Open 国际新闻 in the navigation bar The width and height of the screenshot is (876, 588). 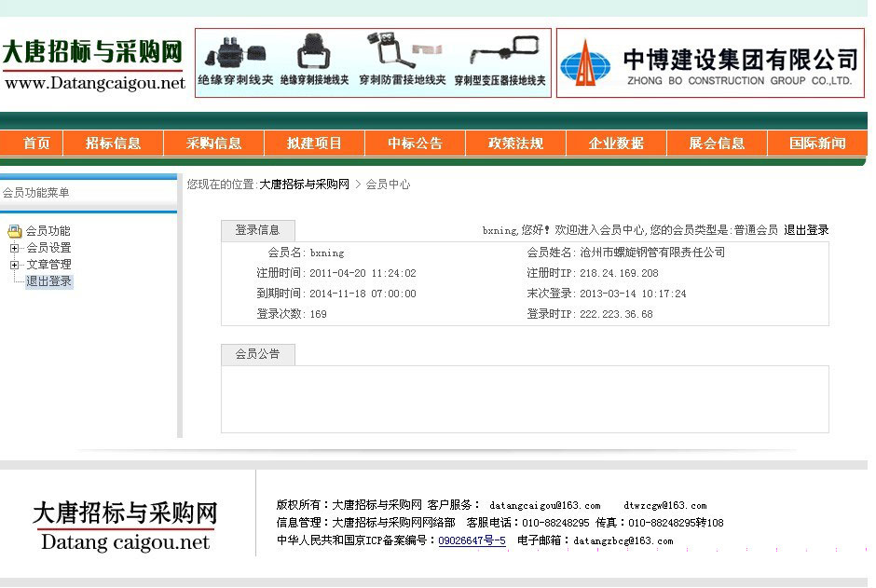[x=817, y=144]
